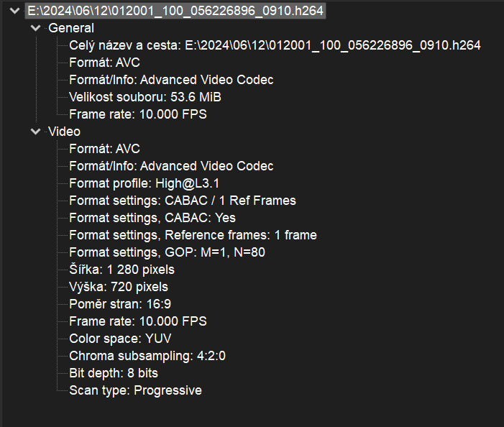Click 'Format settings: CABAC / 1 Ref Frames'

pos(183,201)
